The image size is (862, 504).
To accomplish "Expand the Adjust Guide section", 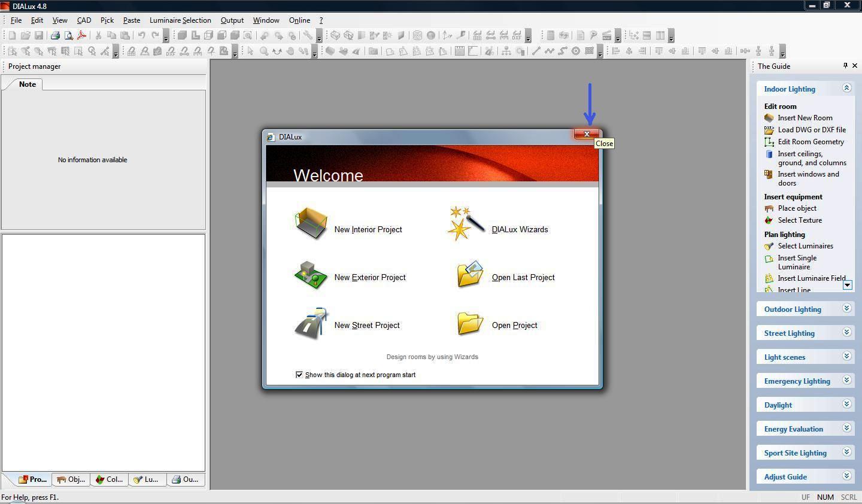I will 846,476.
